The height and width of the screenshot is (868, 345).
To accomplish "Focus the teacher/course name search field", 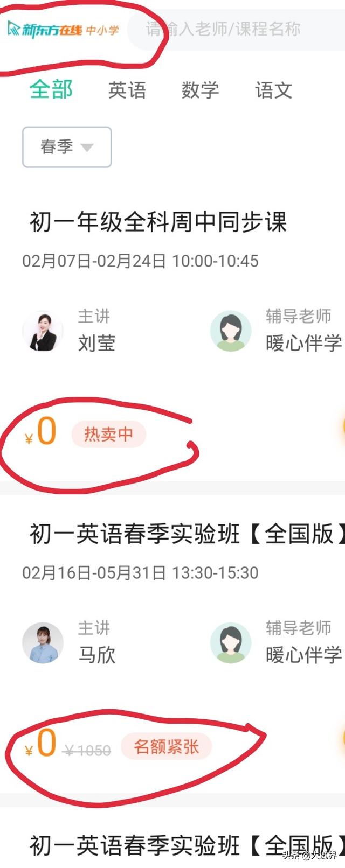I will (236, 29).
